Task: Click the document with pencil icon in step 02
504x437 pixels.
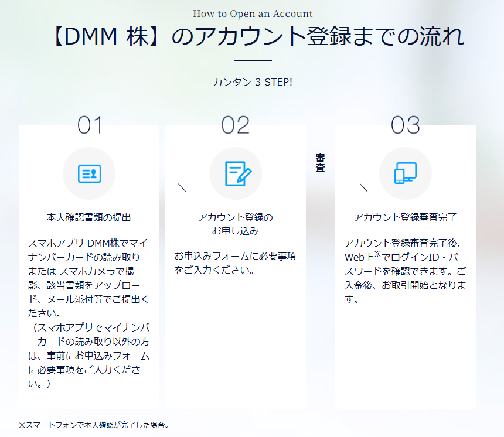Action: tap(238, 173)
